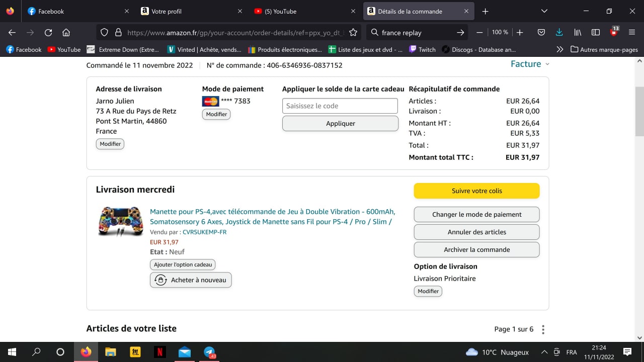Bookmark this page with the star icon
This screenshot has width=644, height=362.
pyautogui.click(x=353, y=33)
